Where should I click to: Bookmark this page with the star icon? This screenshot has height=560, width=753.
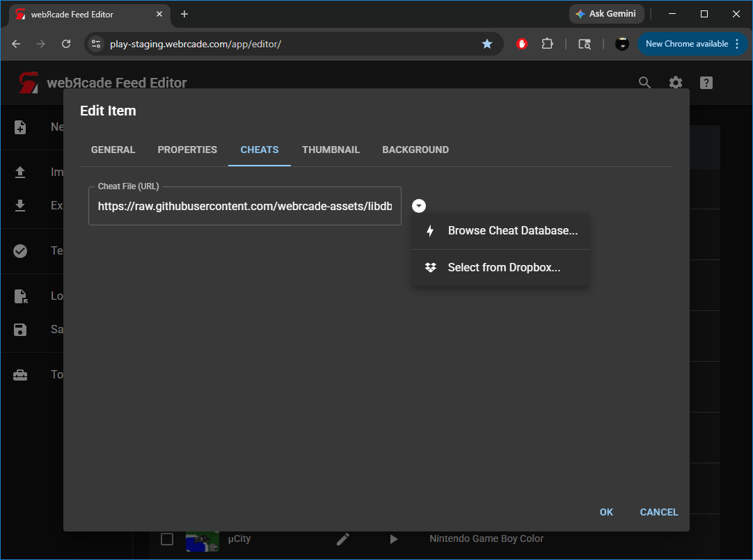click(487, 44)
